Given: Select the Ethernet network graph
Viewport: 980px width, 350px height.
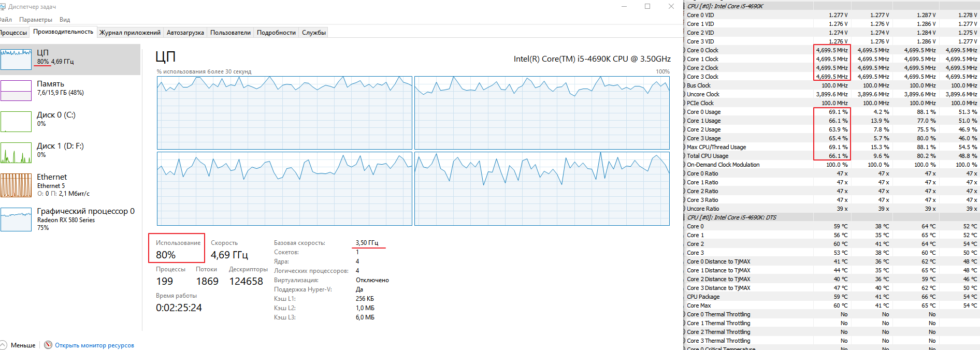Looking at the screenshot, I should 16,185.
